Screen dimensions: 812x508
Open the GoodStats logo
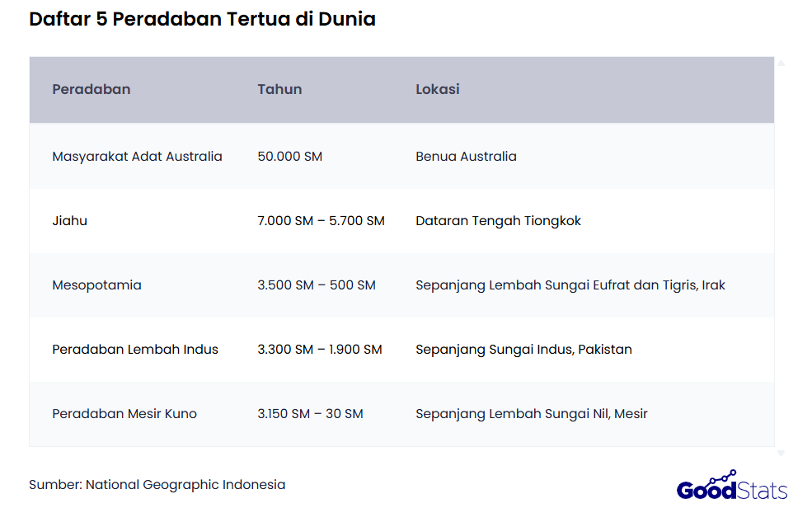[x=732, y=486]
